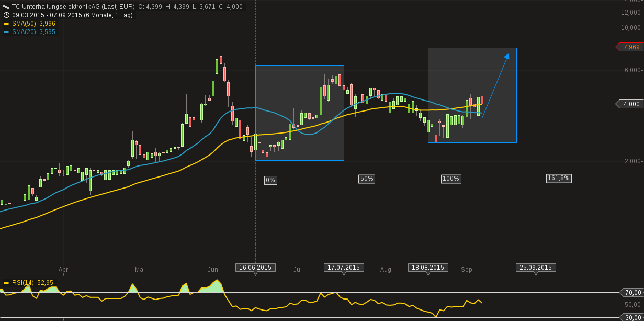Image resolution: width=644 pixels, height=321 pixels.
Task: Click the 100% Fibonacci time zone label
Action: click(451, 179)
